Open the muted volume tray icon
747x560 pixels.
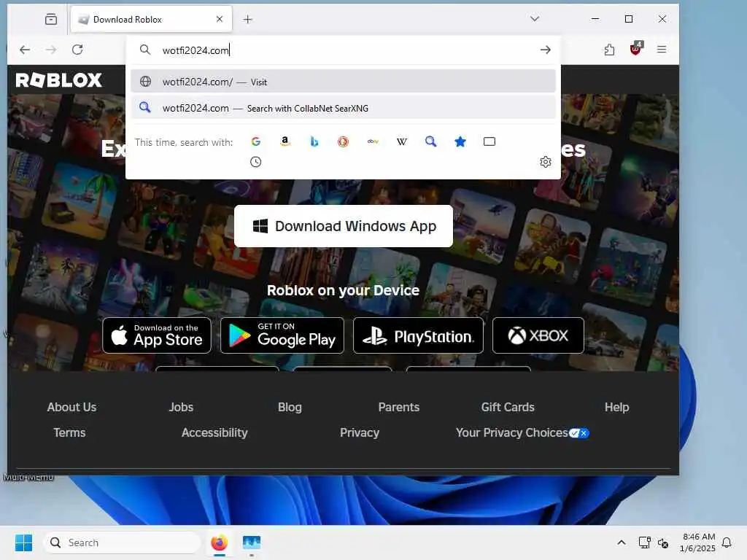tap(663, 542)
